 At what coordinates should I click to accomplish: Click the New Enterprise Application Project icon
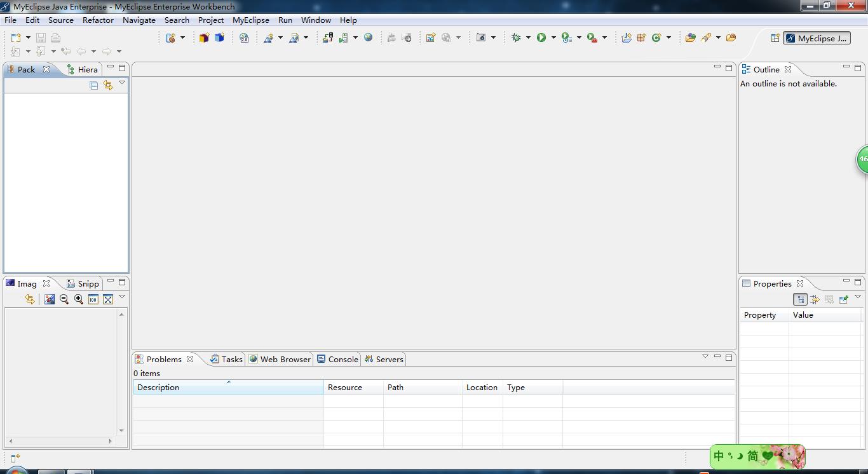pyautogui.click(x=204, y=38)
